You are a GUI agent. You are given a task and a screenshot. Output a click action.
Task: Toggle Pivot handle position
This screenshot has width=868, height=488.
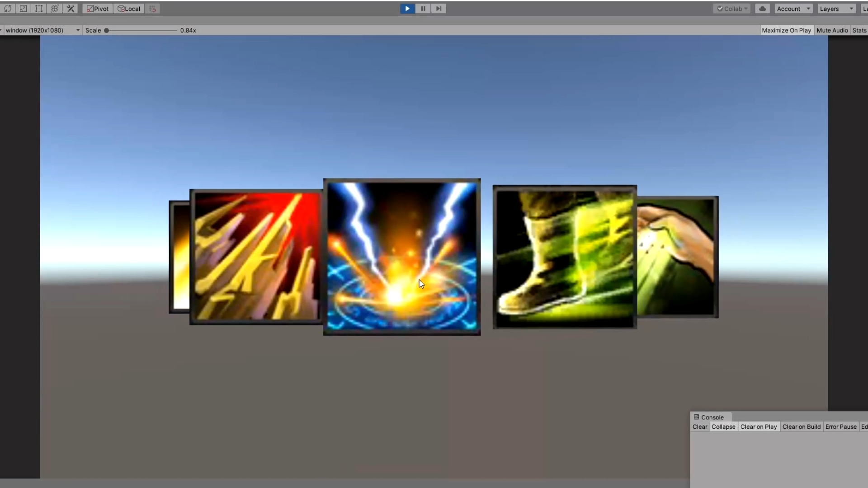pyautogui.click(x=98, y=9)
